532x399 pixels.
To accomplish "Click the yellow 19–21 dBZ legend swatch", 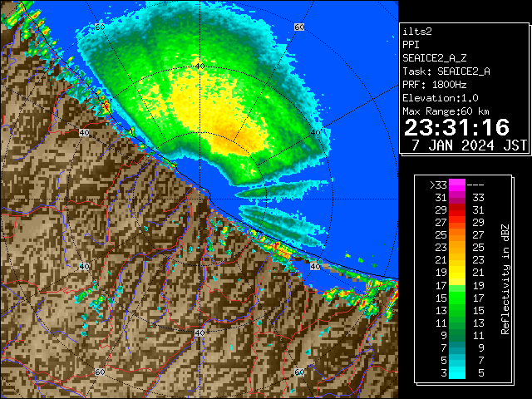I will pos(457,273).
